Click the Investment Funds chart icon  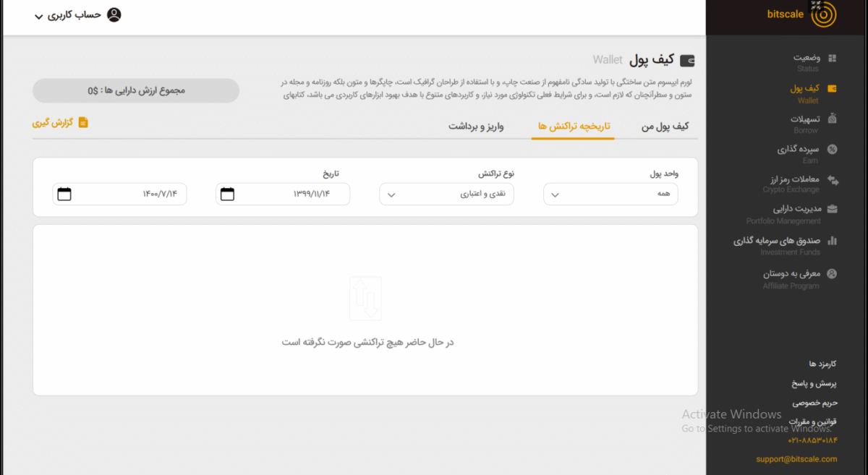[832, 241]
